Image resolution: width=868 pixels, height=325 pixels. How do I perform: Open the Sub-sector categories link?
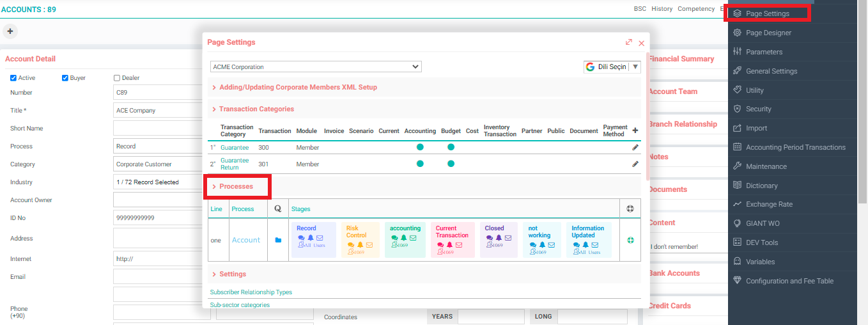tap(240, 305)
